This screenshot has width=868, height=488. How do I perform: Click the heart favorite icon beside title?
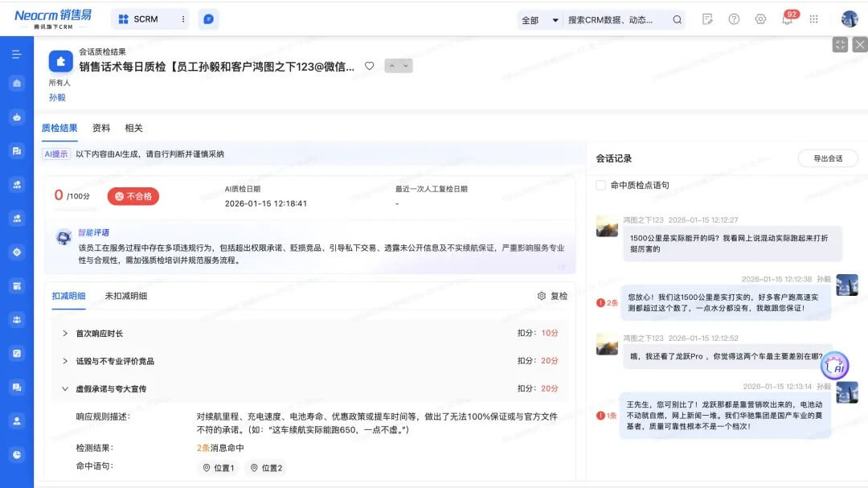pyautogui.click(x=370, y=66)
